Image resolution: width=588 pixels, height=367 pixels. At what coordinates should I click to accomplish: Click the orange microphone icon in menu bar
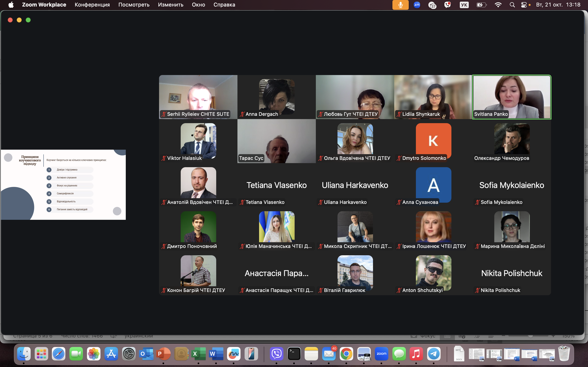click(x=400, y=5)
